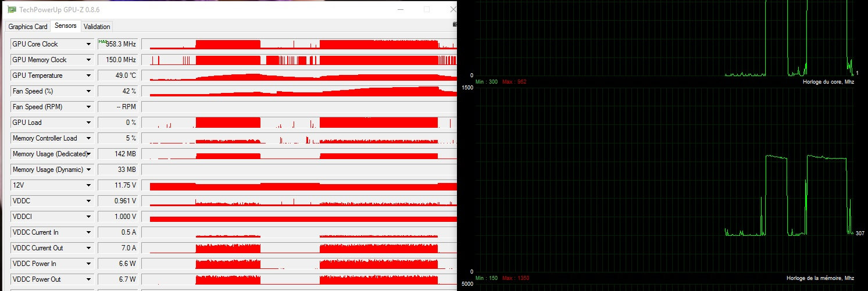Click the 'Max : 1350' memory clock label
Image resolution: width=868 pixels, height=291 pixels.
515,278
